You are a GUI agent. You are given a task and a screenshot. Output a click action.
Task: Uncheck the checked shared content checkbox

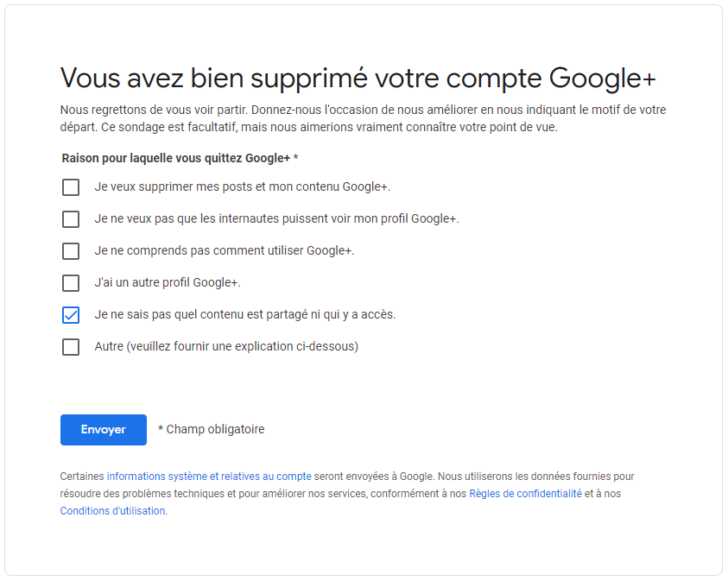click(71, 315)
